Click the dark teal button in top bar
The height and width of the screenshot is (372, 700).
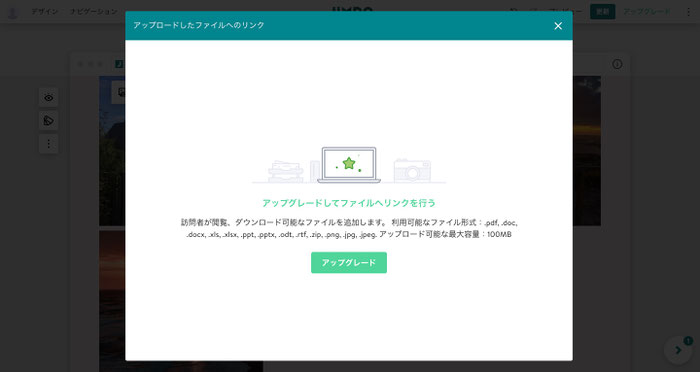(x=603, y=12)
